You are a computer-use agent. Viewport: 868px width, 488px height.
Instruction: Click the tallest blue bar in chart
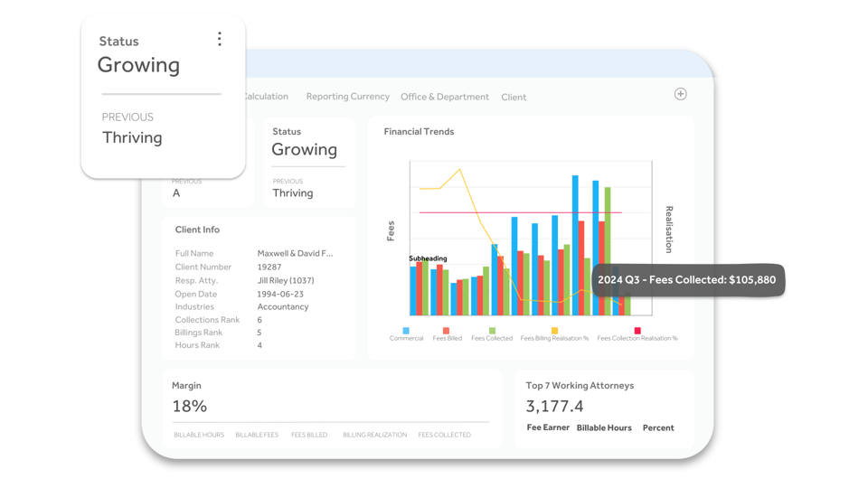(575, 245)
